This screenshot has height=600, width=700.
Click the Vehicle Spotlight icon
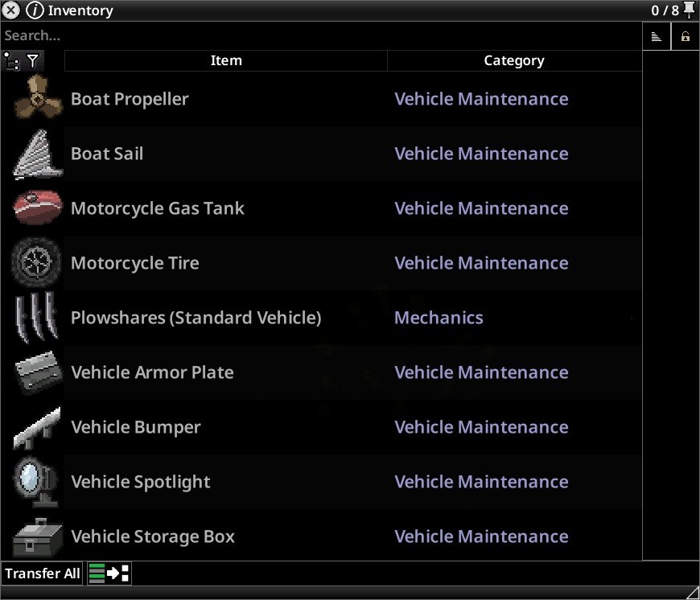coord(35,483)
